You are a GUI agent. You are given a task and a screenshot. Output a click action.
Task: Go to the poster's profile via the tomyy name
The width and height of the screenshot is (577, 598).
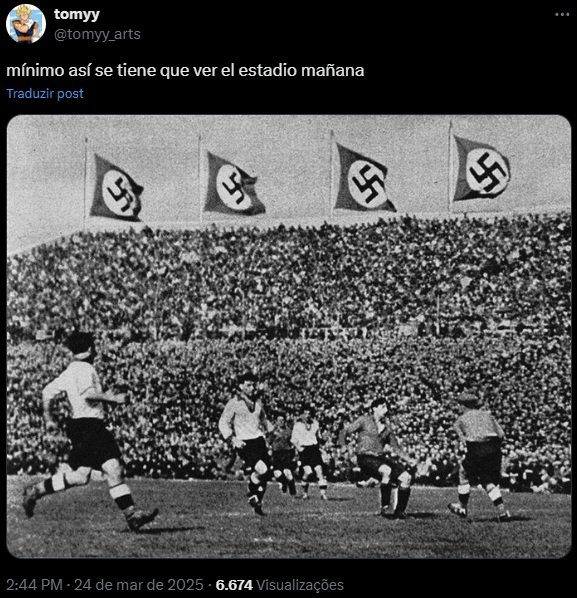77,14
